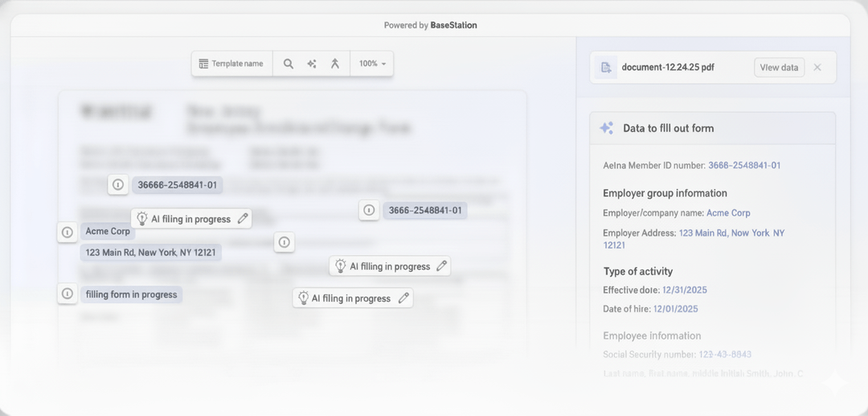Image resolution: width=868 pixels, height=416 pixels.
Task: Click Date of hire value 12/01/2025
Action: click(x=676, y=308)
